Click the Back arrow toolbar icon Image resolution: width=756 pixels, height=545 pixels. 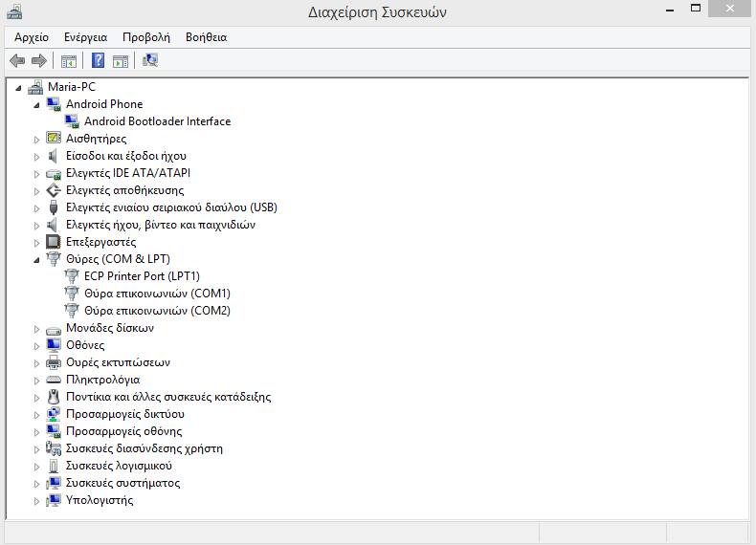17,61
